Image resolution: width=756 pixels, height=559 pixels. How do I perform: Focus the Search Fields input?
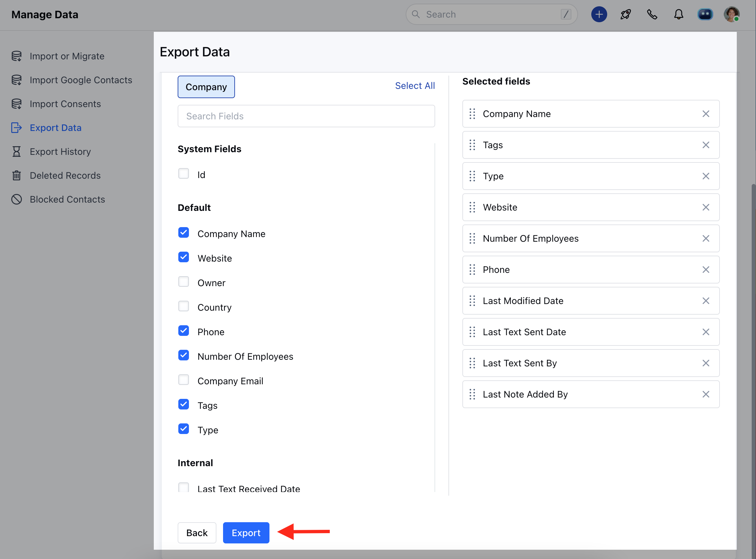point(306,116)
